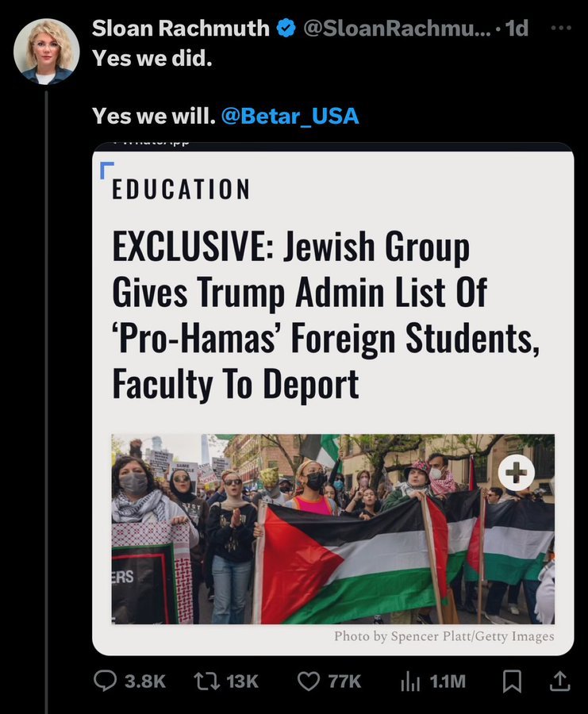Click the repost arrows icon
The height and width of the screenshot is (714, 588).
(x=207, y=681)
